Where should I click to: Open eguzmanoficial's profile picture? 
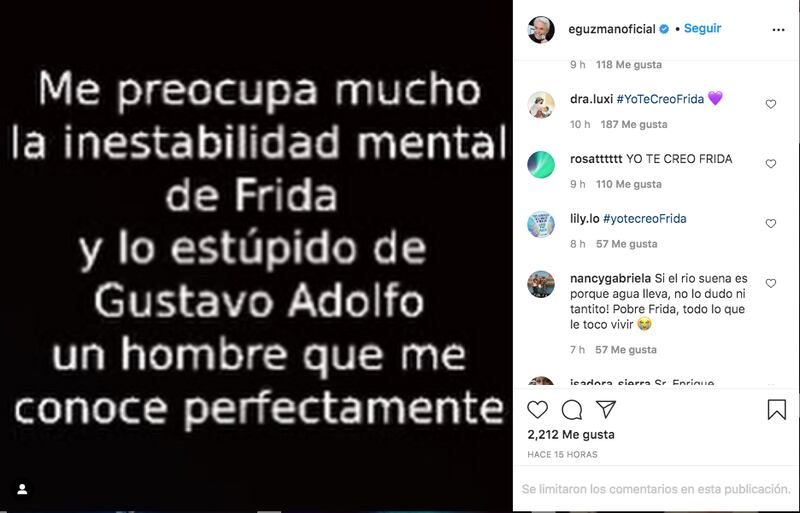tap(541, 30)
